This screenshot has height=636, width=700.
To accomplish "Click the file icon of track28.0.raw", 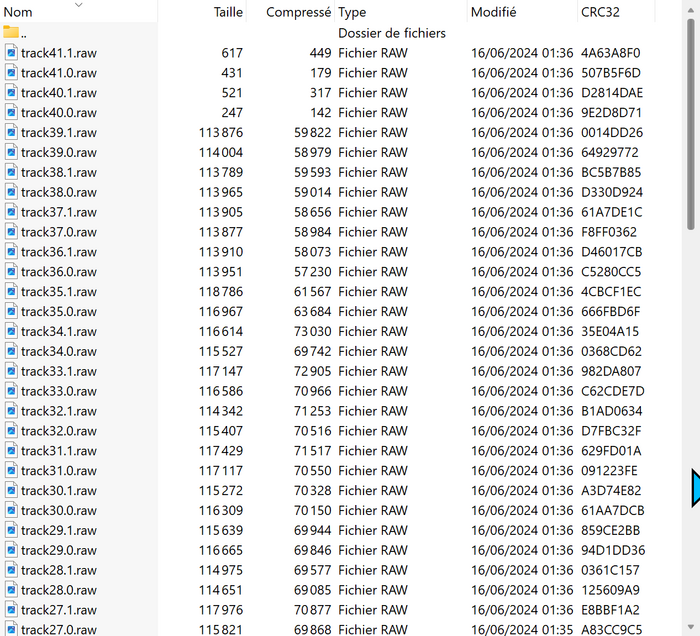I will [x=11, y=590].
